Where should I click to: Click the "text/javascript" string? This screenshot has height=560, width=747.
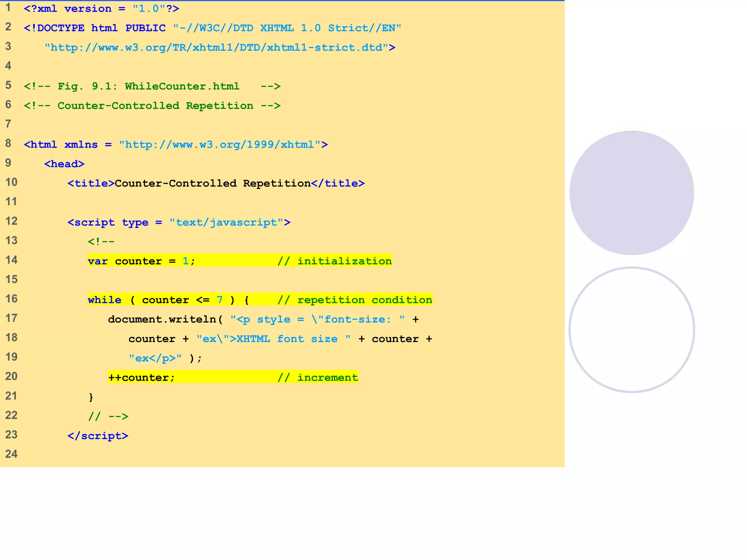[x=227, y=222]
